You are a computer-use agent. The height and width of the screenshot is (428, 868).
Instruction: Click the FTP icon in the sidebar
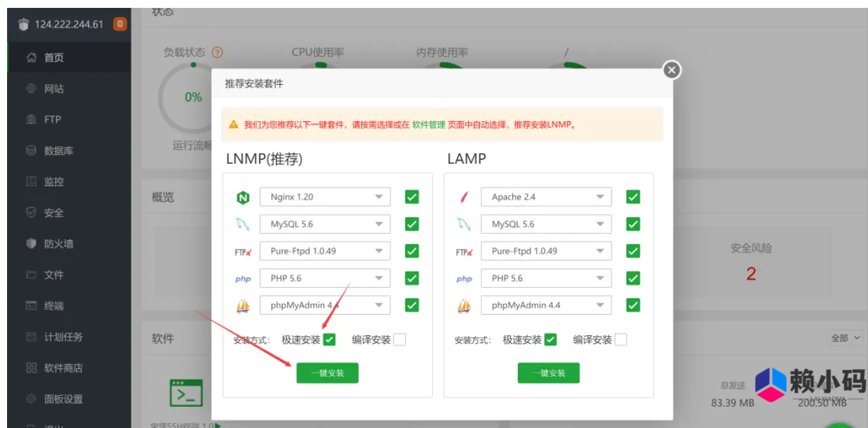click(31, 120)
